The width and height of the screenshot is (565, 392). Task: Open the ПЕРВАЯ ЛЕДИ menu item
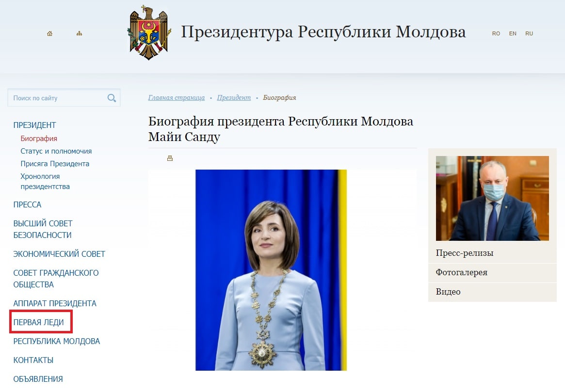tap(38, 323)
